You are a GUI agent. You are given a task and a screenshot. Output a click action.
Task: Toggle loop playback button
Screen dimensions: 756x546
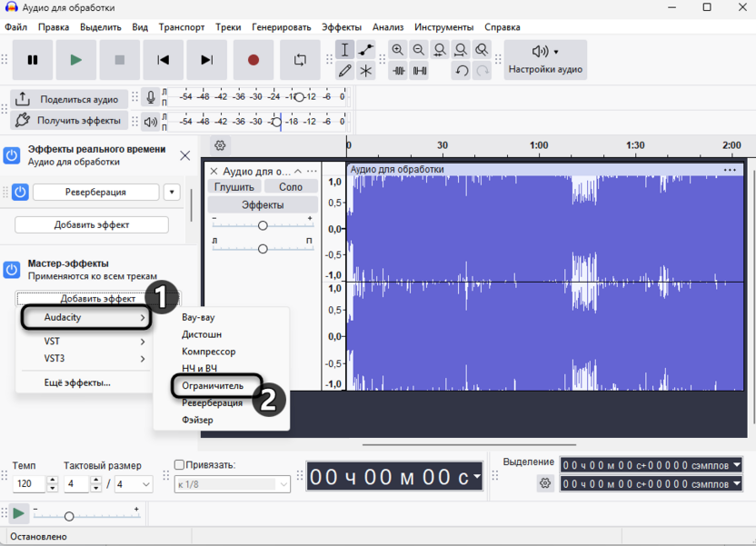point(300,60)
